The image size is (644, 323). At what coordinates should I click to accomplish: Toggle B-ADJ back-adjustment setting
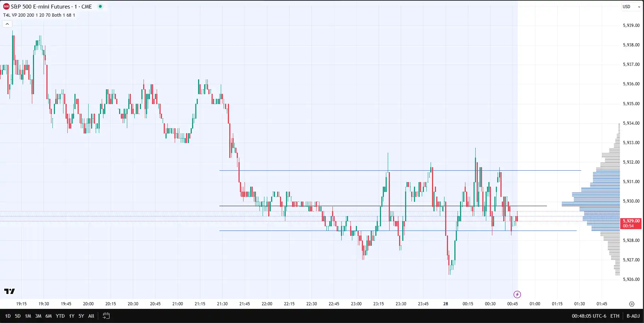pos(633,316)
